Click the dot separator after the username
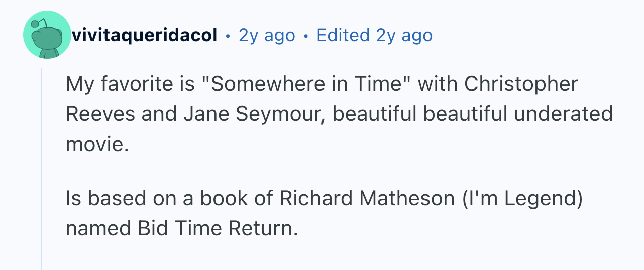Image resolution: width=644 pixels, height=270 pixels. [228, 36]
